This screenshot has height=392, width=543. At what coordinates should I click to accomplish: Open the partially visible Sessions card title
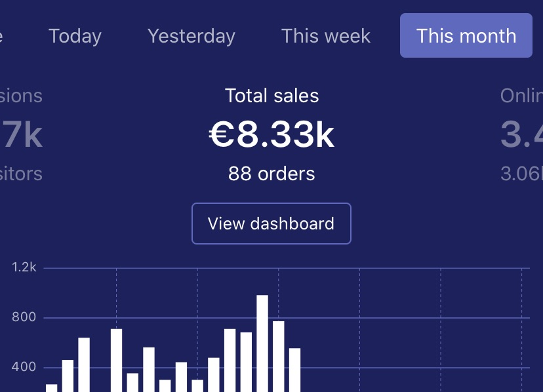(x=21, y=96)
